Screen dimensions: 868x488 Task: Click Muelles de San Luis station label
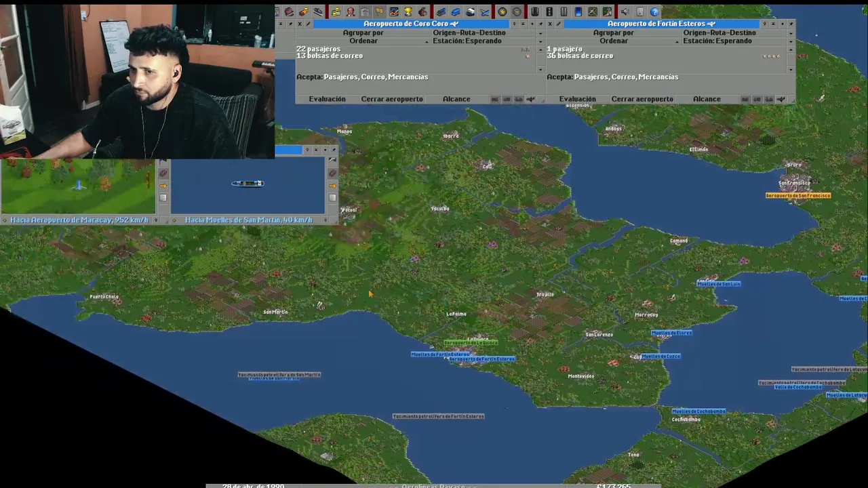coord(719,283)
